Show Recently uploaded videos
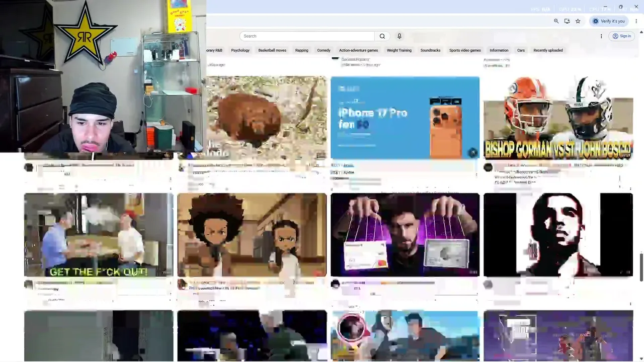Viewport: 644px width, 362px height. click(548, 50)
